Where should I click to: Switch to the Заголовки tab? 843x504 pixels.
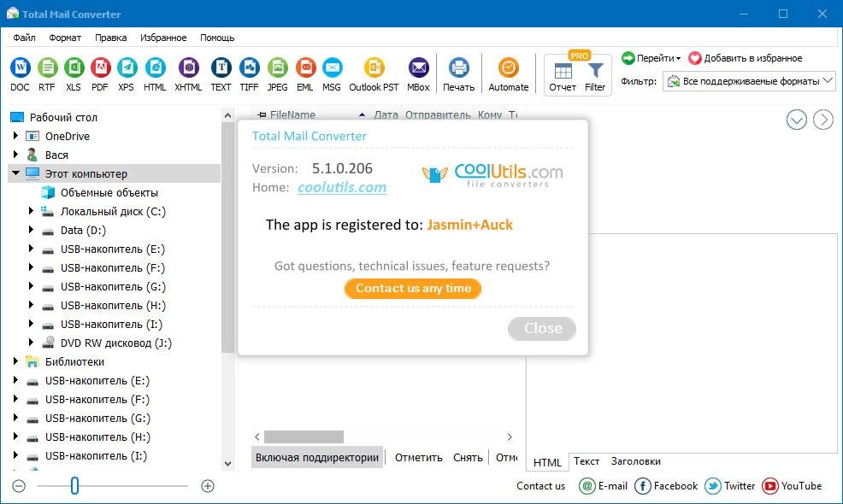(635, 461)
